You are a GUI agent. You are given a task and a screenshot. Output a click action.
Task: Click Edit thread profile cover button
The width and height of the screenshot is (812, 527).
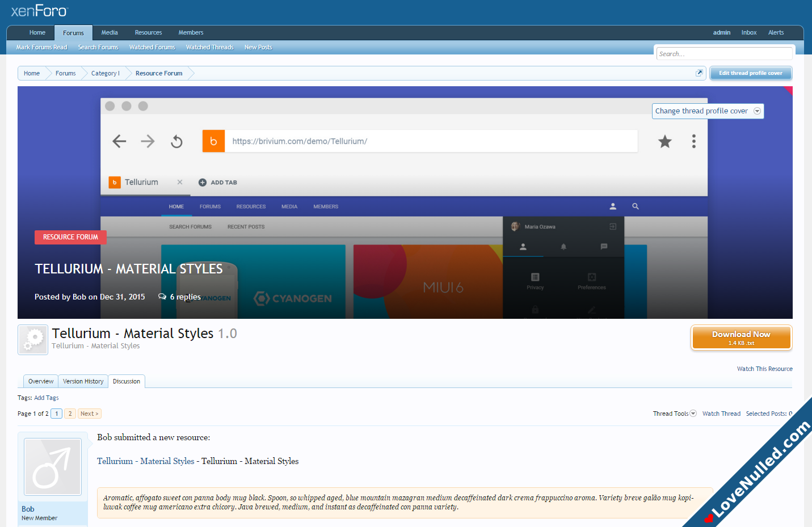pyautogui.click(x=750, y=73)
